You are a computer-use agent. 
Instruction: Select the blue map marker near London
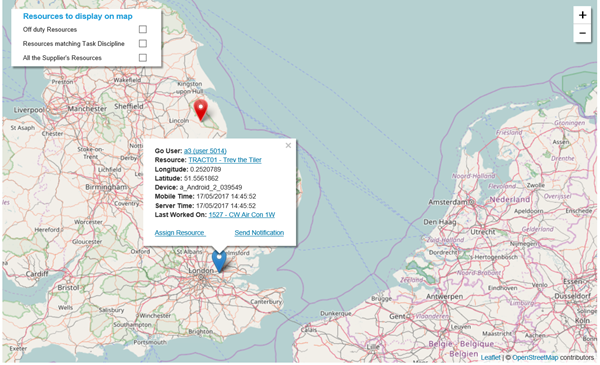tap(219, 261)
